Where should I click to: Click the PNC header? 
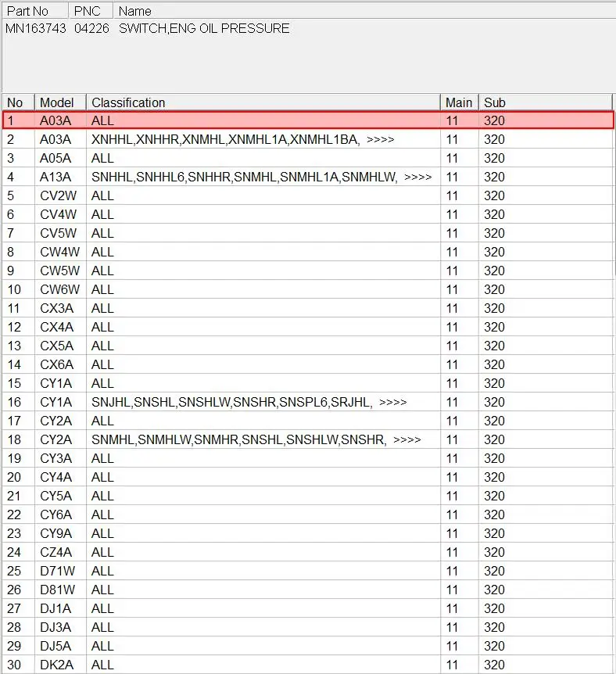91,11
